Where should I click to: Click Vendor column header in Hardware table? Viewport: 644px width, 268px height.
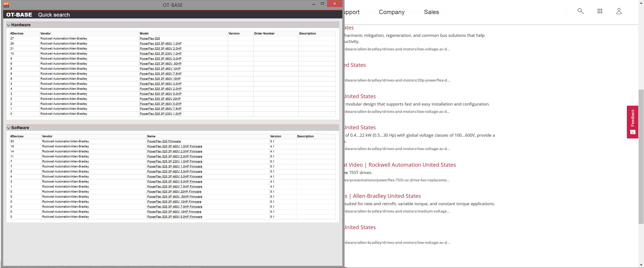pos(45,33)
